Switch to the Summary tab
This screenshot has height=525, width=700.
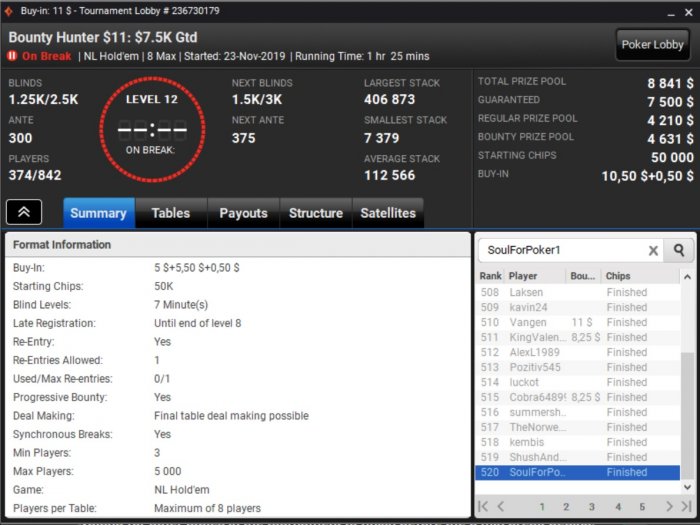click(x=99, y=213)
